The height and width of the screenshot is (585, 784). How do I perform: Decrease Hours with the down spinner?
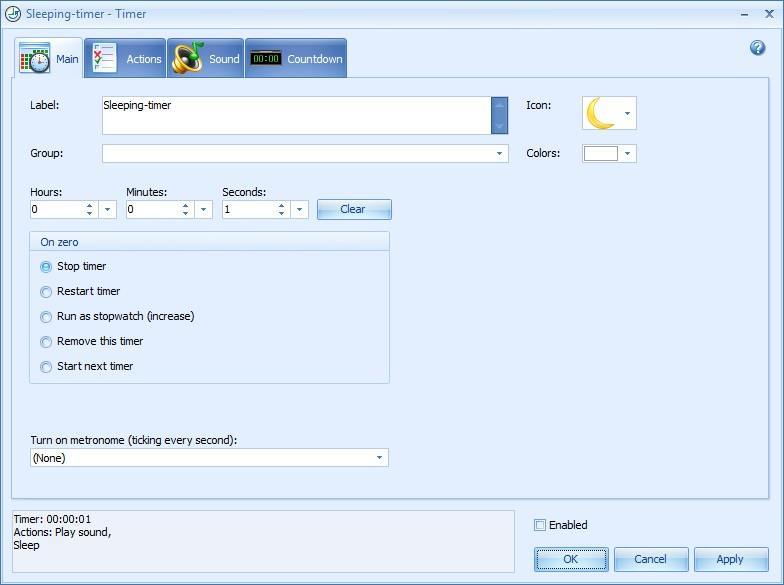(90, 214)
